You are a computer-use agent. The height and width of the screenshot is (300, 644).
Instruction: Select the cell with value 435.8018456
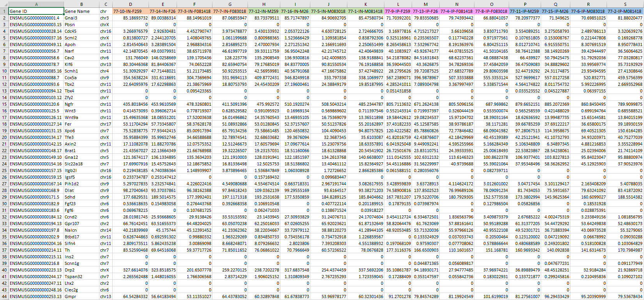(x=131, y=104)
